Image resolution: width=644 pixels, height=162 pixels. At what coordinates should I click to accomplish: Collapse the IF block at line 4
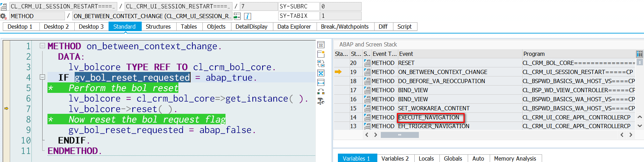coord(42,77)
